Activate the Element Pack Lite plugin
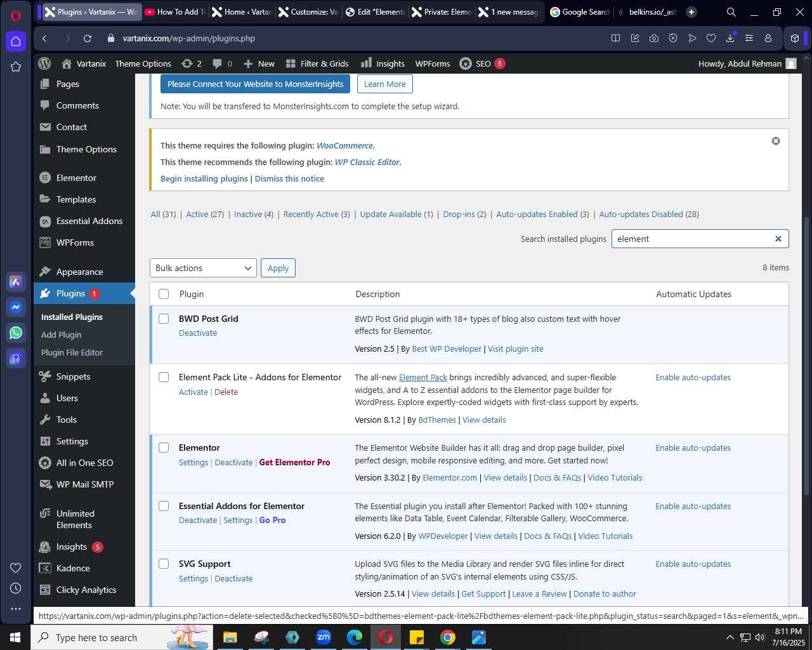This screenshot has height=650, width=812. pyautogui.click(x=193, y=392)
